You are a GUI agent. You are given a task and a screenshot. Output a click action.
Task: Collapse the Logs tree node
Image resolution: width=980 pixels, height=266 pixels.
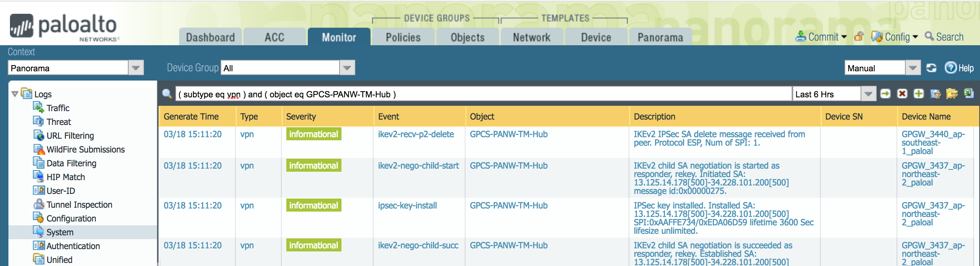(x=15, y=94)
